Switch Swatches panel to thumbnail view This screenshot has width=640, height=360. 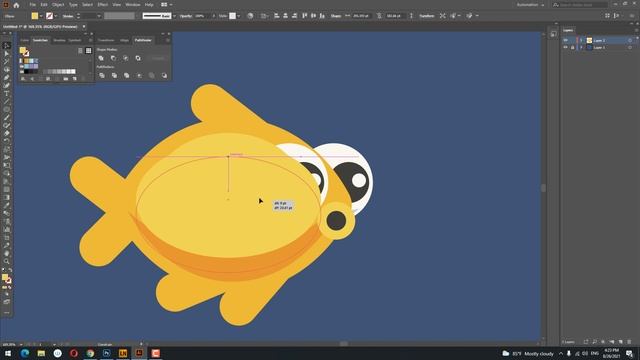coord(88,51)
